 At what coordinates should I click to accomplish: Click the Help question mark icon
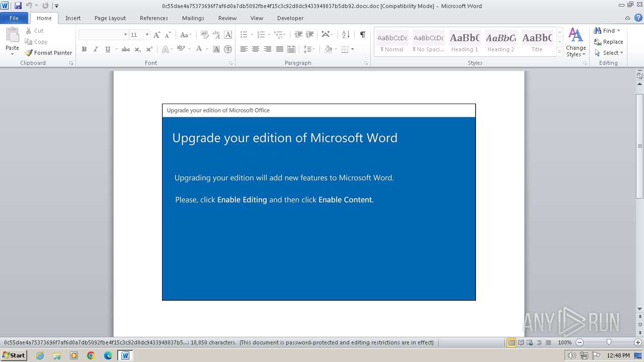coord(639,18)
